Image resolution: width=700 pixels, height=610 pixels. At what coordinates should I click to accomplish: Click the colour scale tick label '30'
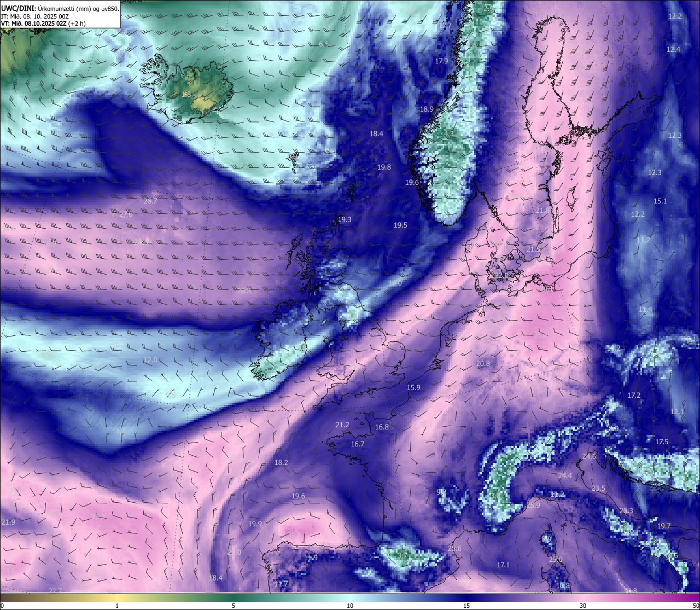(583, 606)
